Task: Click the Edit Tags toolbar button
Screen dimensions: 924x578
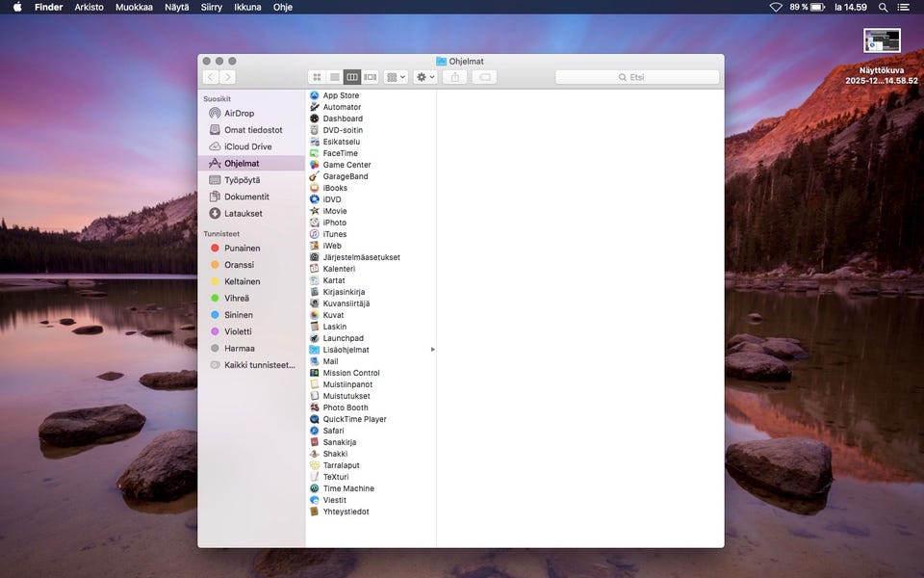Action: point(484,77)
